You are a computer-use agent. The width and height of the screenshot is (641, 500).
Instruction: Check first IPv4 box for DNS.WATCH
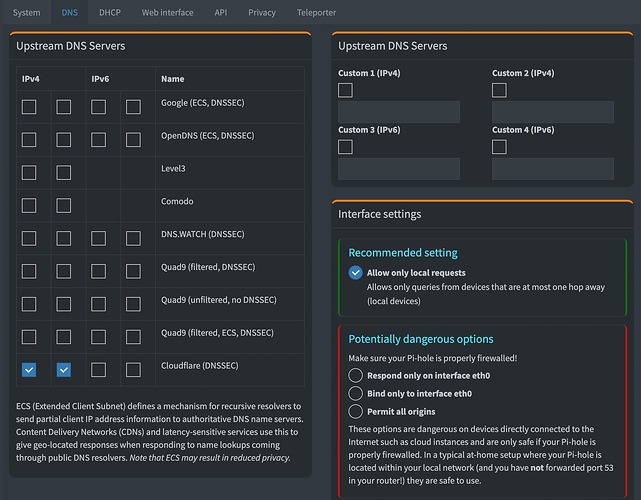(x=29, y=238)
